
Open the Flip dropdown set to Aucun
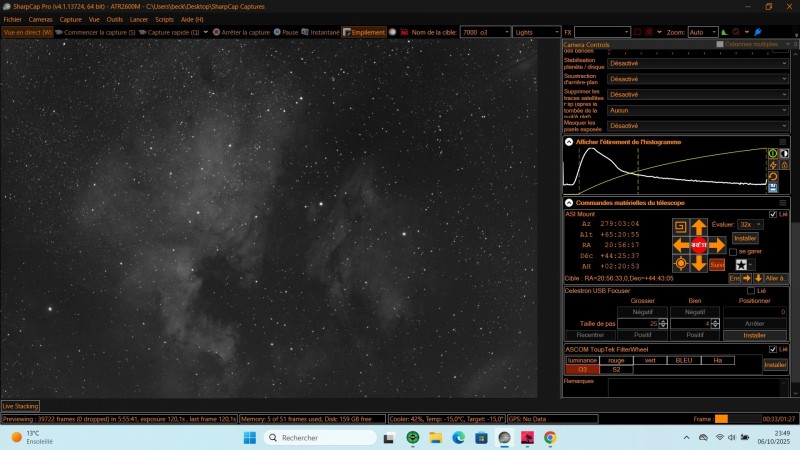[698, 110]
